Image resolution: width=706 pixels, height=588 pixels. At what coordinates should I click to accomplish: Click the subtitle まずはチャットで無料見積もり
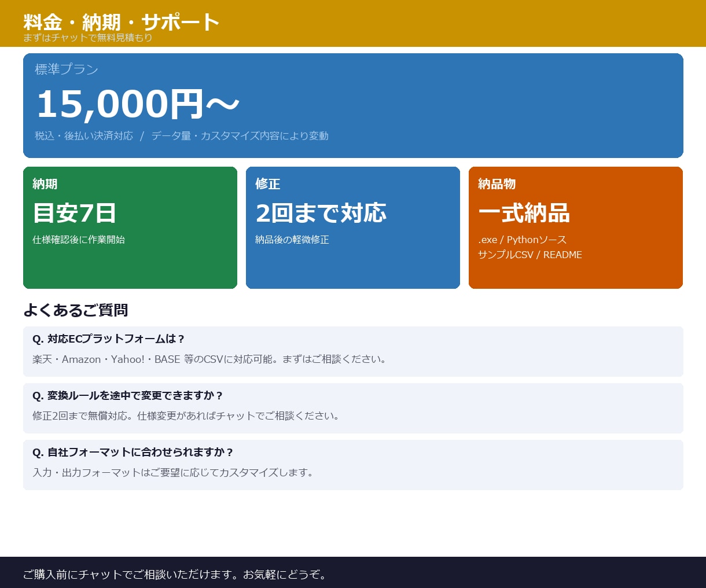87,38
